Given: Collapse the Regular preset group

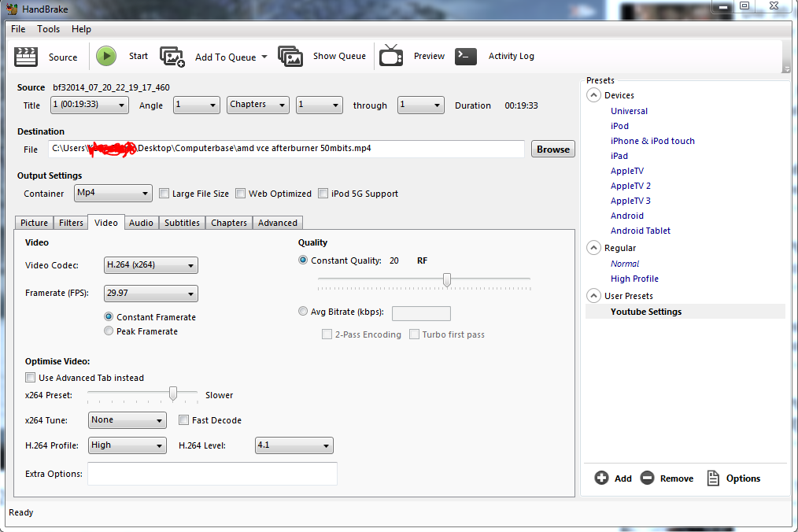Looking at the screenshot, I should coord(593,248).
